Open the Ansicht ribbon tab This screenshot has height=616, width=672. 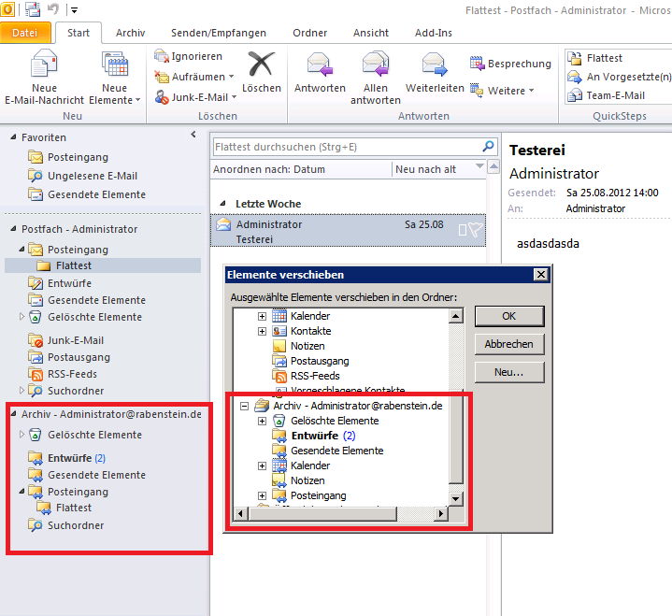point(371,33)
